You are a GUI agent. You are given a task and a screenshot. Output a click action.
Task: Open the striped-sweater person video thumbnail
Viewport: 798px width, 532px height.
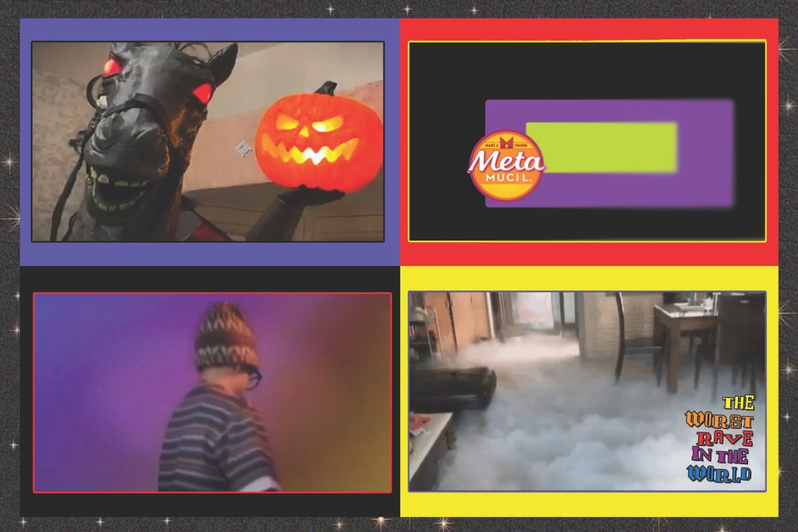(x=212, y=392)
